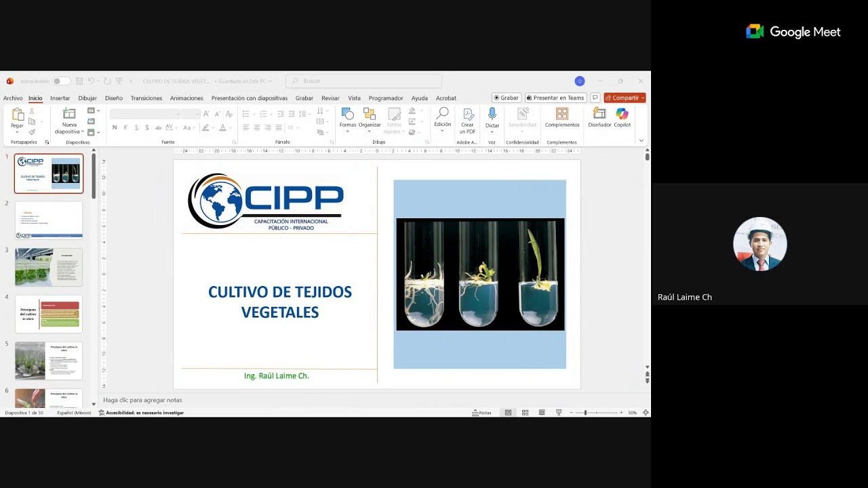Click the clear formatting icon

tap(229, 114)
